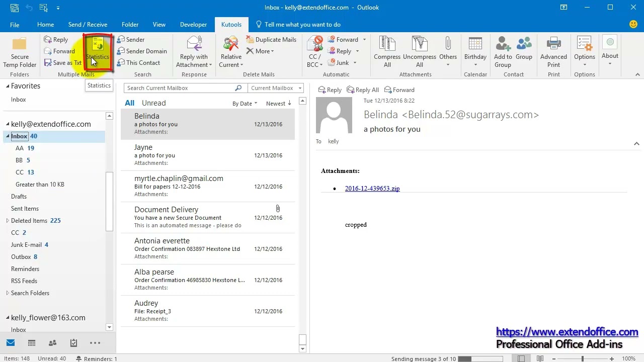
Task: Show more navigation options (ellipsis)
Action: (x=95, y=343)
